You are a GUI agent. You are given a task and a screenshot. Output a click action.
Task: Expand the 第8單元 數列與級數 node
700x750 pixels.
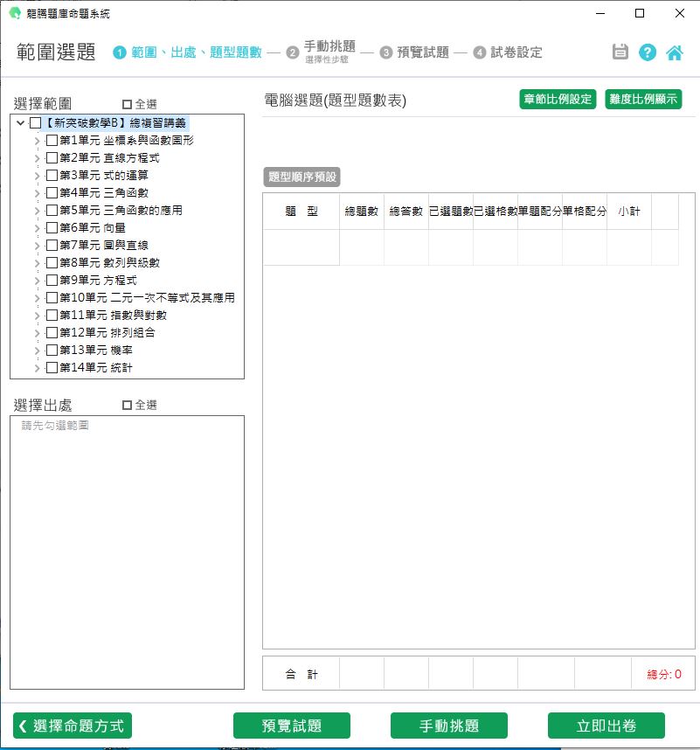pyautogui.click(x=37, y=263)
